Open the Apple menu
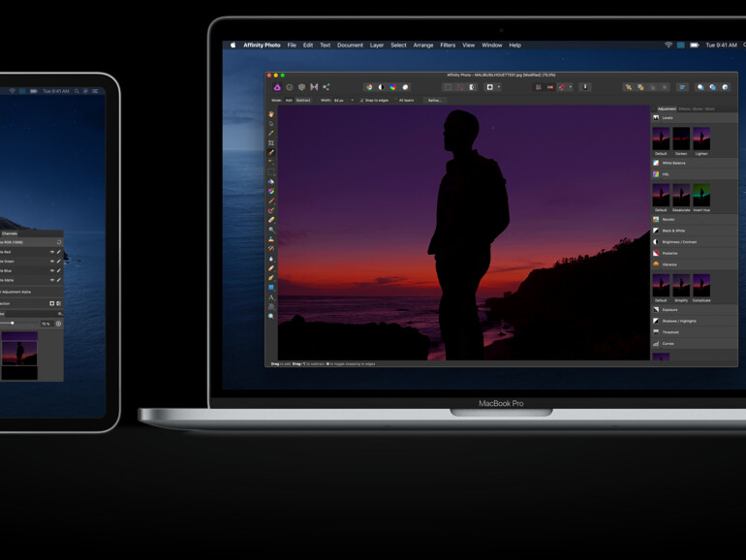The image size is (746, 560). (x=233, y=46)
